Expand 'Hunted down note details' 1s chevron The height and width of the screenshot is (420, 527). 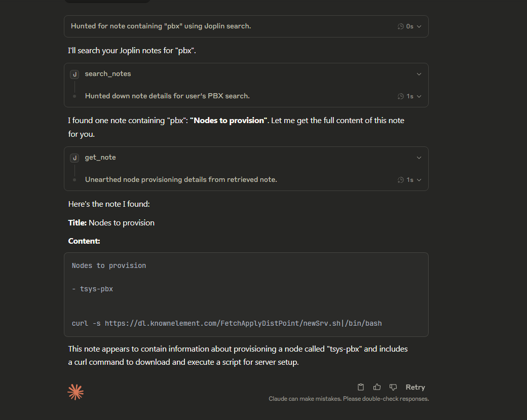click(419, 96)
